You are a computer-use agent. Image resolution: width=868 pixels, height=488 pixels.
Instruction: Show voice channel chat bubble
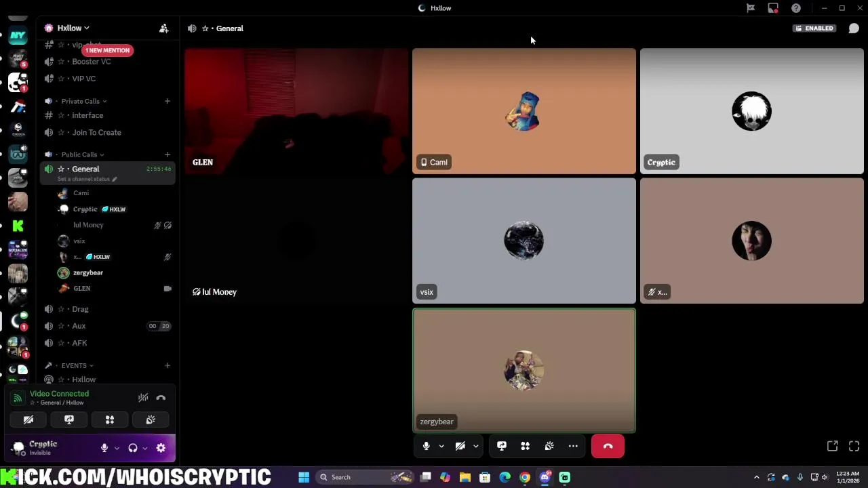pos(854,28)
